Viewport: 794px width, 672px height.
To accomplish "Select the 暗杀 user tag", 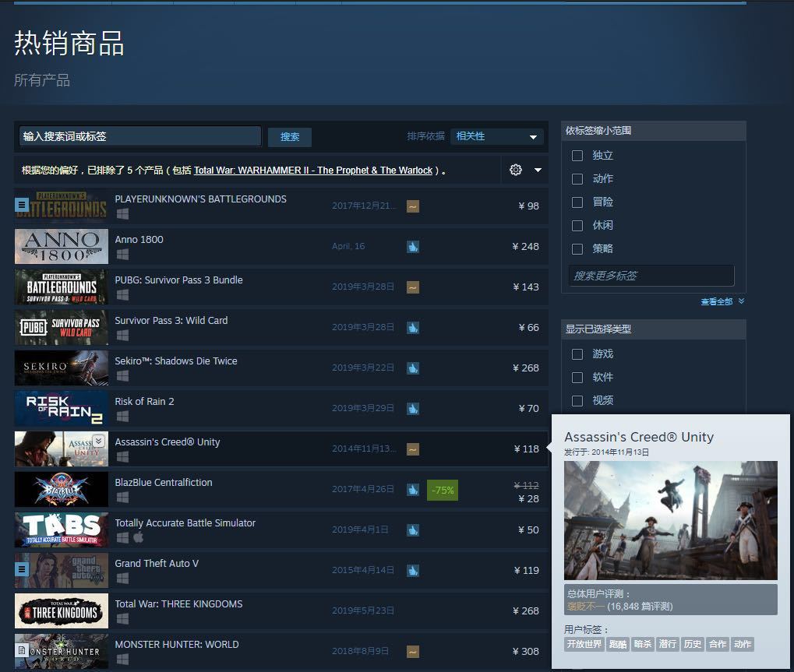I will [x=642, y=644].
